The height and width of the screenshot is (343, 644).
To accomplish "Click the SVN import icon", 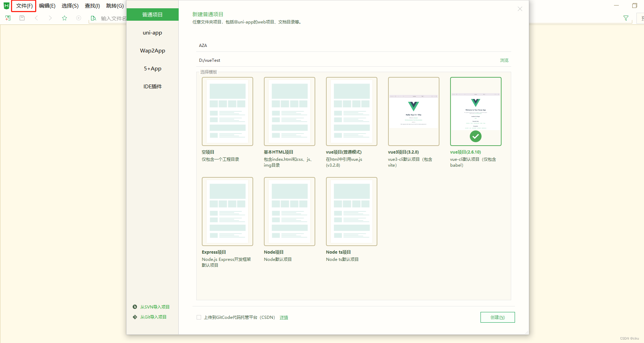I will (135, 307).
